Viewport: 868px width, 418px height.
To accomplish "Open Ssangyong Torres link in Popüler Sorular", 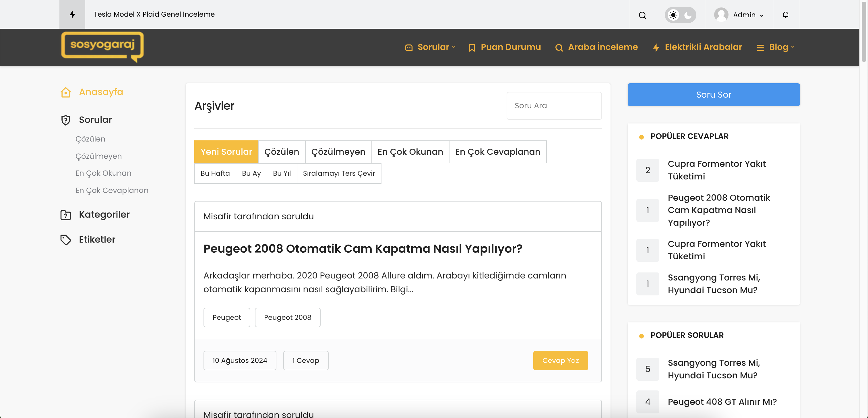I will [x=714, y=369].
